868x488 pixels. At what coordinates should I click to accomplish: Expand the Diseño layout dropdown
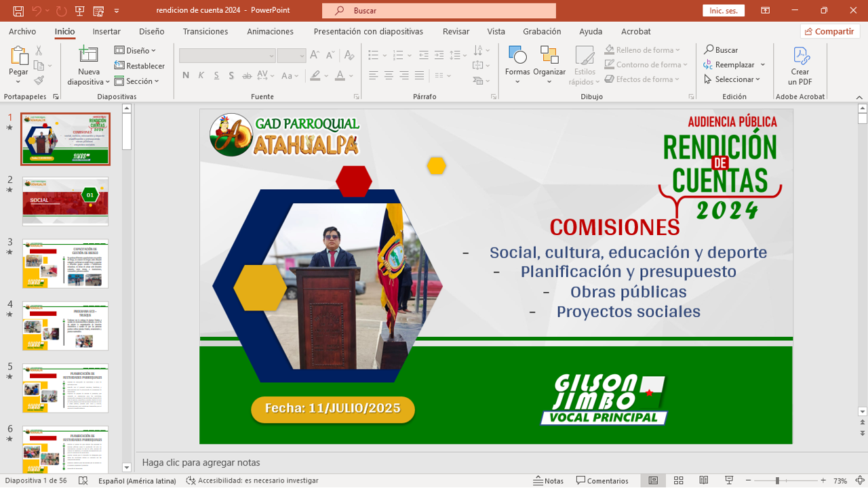[136, 50]
